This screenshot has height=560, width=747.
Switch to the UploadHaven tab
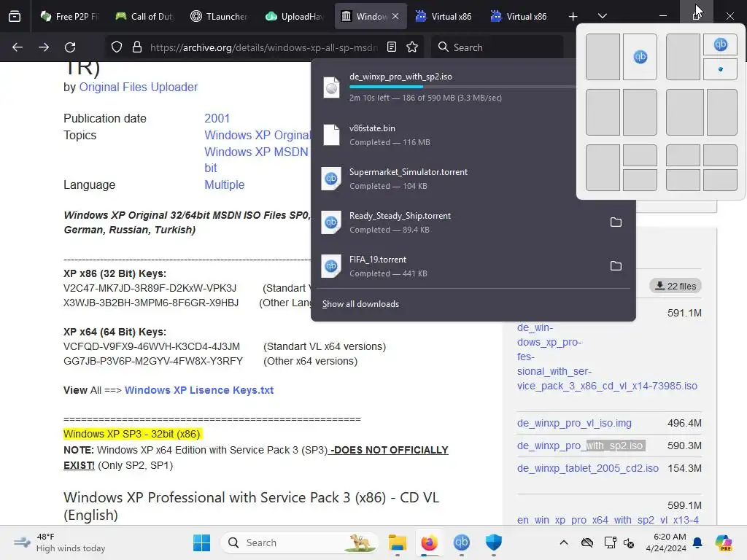[295, 16]
